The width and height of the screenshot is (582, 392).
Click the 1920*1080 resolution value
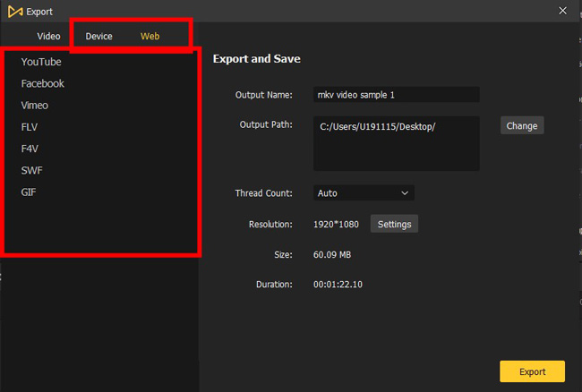pos(336,225)
